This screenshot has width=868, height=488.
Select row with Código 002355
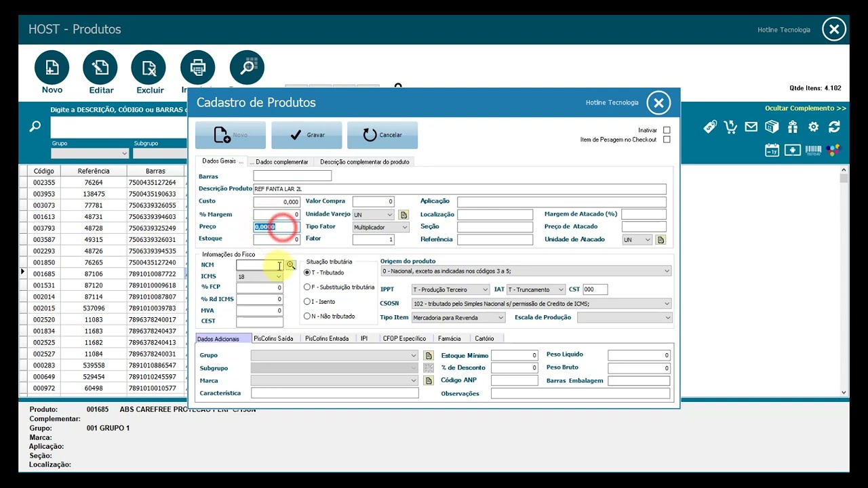[102, 182]
